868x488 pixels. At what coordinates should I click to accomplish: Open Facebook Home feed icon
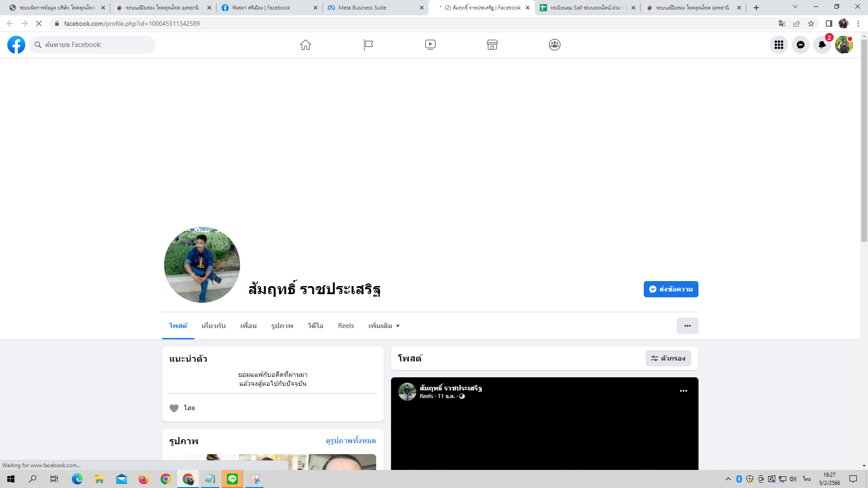coord(306,45)
